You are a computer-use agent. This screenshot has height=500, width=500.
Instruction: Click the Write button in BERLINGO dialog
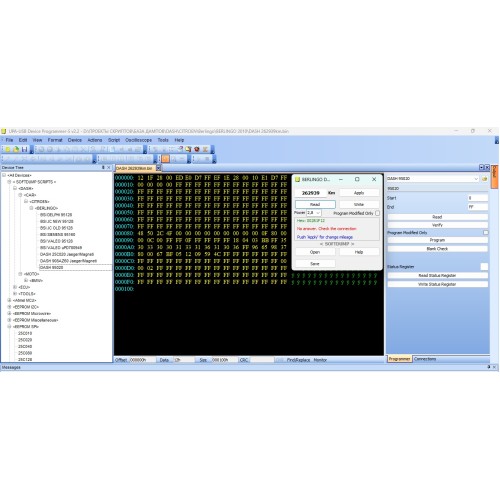[x=359, y=204]
